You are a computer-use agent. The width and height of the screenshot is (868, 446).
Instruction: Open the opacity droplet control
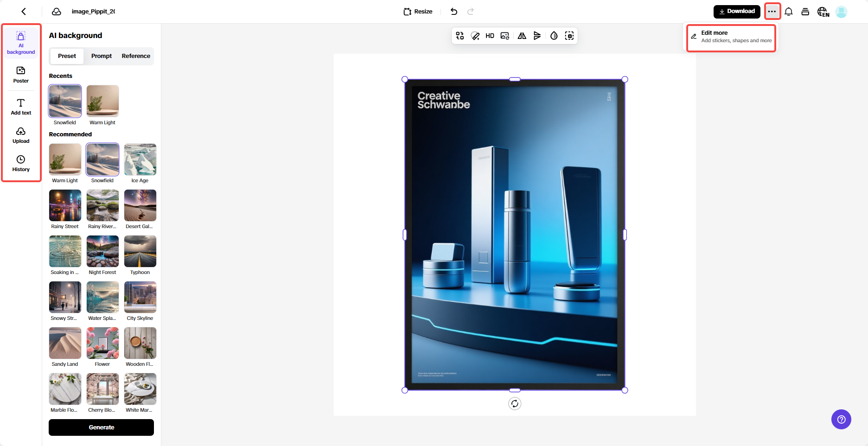[554, 36]
